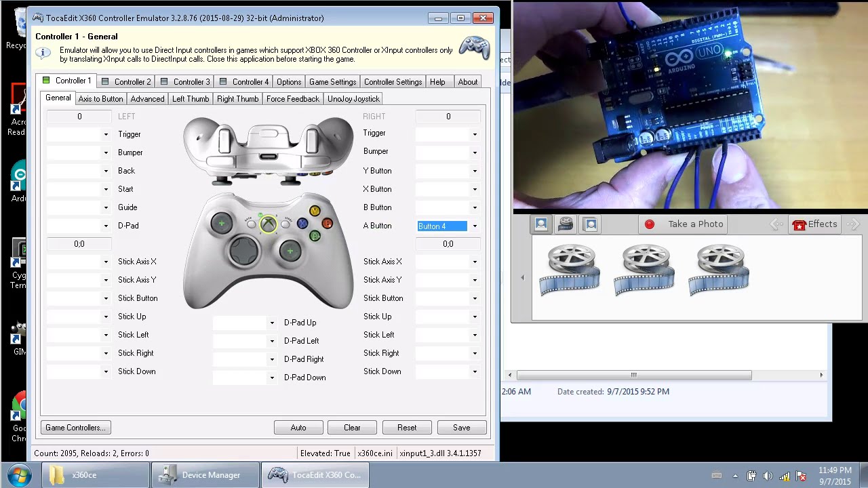The image size is (868, 488).
Task: Open the Controller 4 tab
Action: [243, 82]
